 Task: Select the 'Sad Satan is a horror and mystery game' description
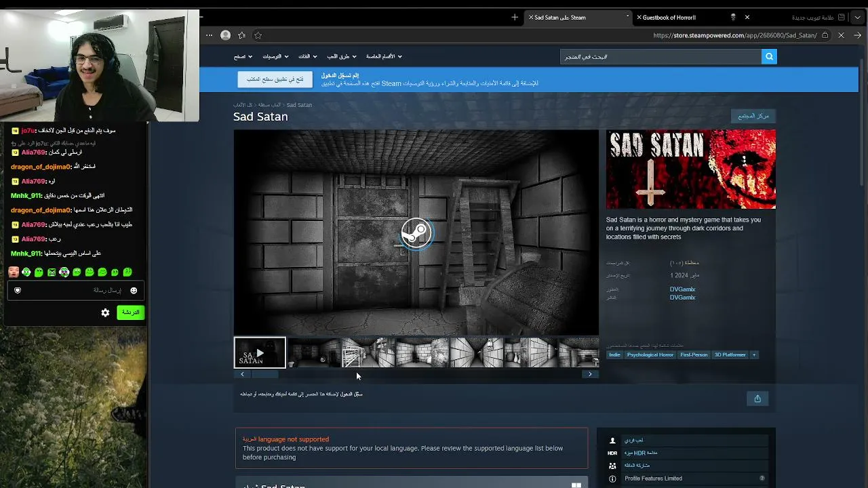coord(684,228)
